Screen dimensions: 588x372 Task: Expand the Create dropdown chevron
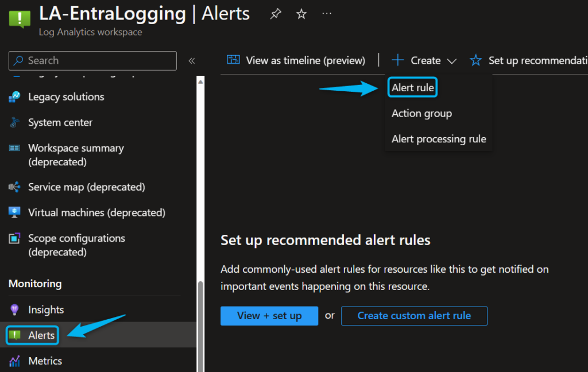click(x=452, y=60)
